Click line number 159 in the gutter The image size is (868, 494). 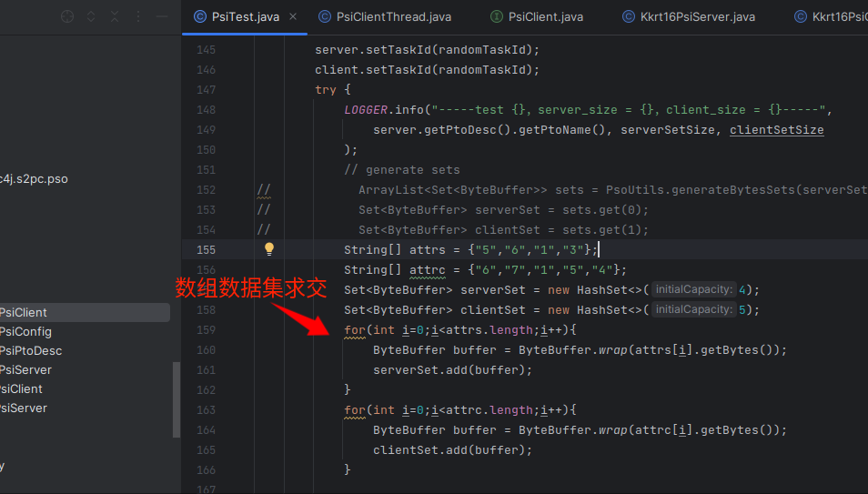206,330
